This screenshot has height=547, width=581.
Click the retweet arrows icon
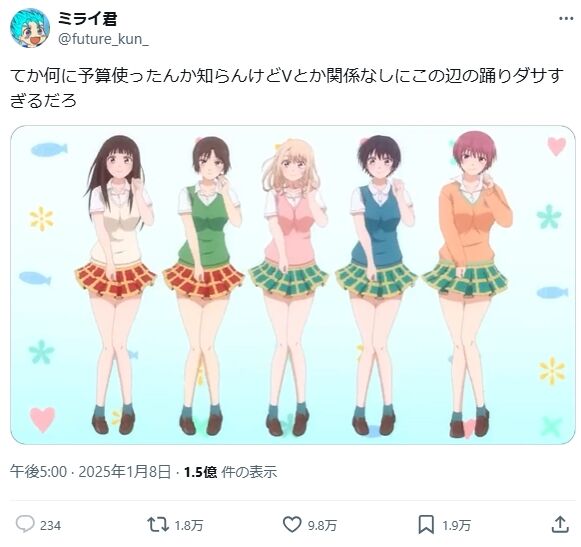tap(158, 525)
